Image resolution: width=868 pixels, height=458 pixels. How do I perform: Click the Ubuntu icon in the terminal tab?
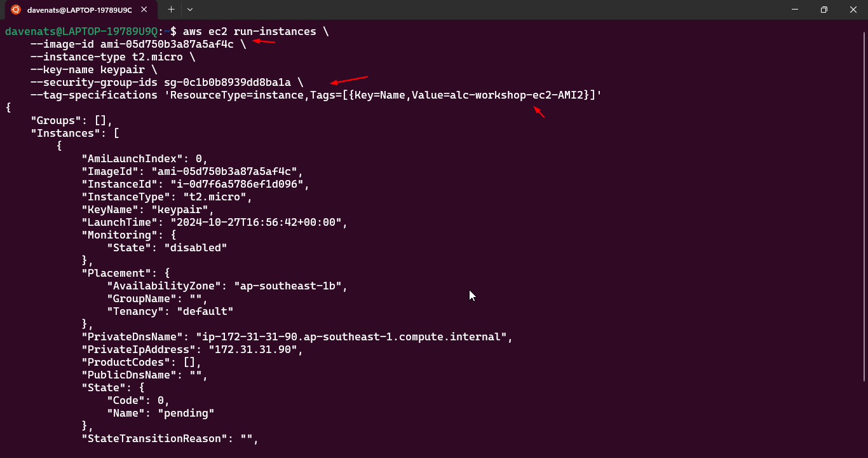tap(16, 10)
